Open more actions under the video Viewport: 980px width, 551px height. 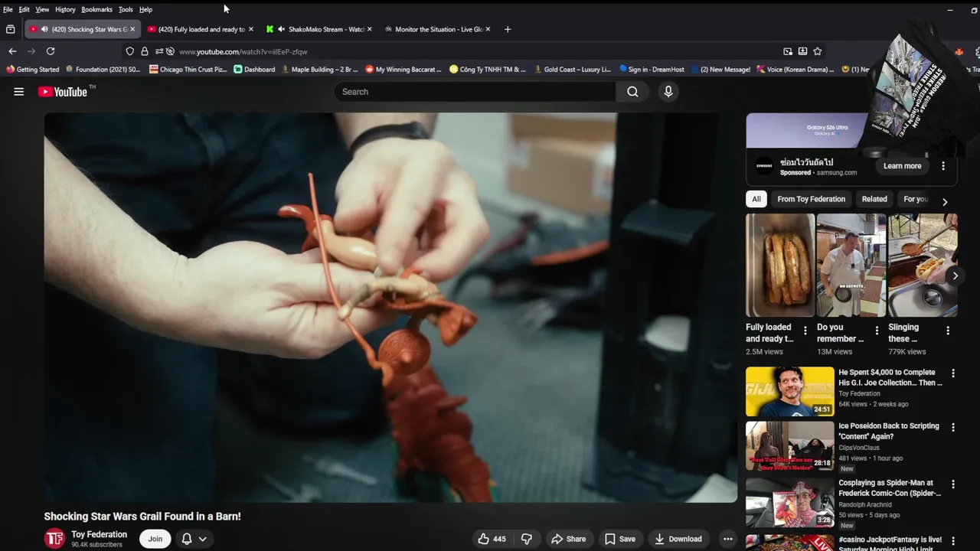coord(728,539)
